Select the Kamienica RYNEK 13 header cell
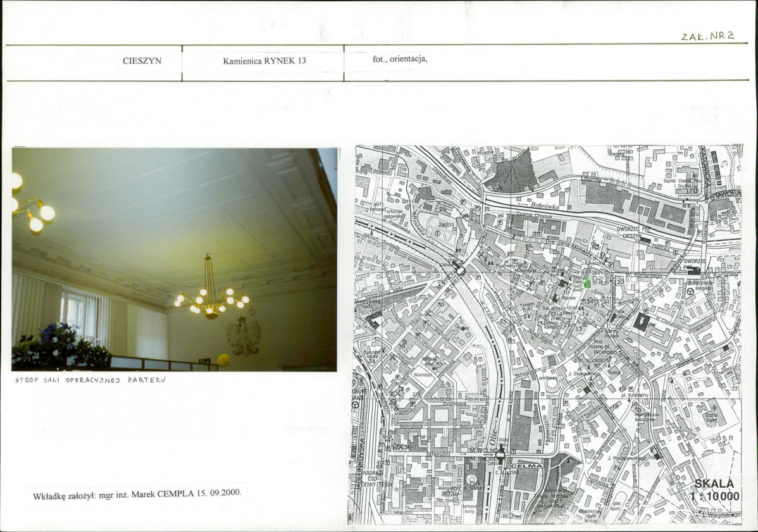The image size is (758, 532). pos(264,61)
